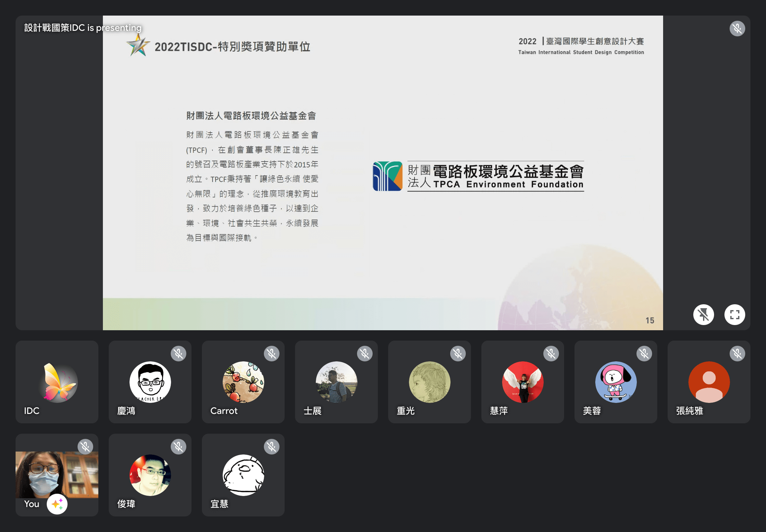Click the mute icon on 俊瑋's tile
766x532 pixels.
179,446
